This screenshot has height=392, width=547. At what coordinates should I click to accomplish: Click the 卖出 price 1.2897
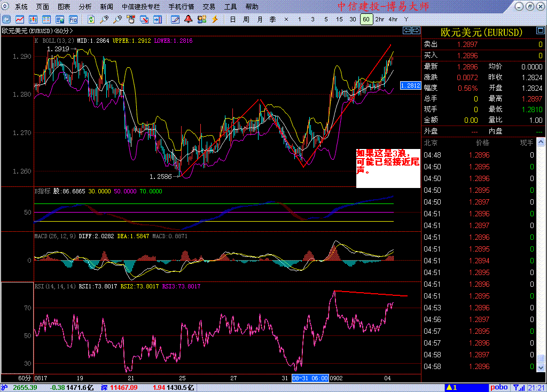pos(467,44)
